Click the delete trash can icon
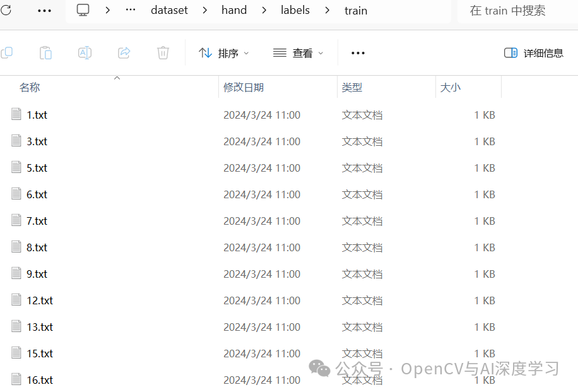 [x=163, y=53]
